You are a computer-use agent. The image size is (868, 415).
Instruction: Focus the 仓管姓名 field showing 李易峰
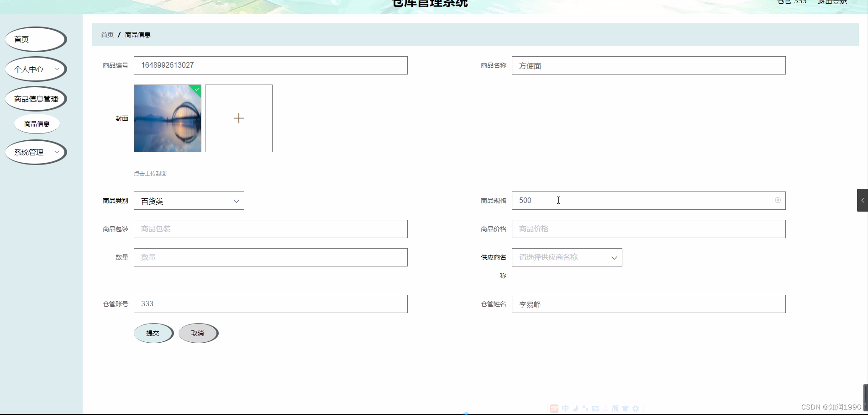pos(649,304)
